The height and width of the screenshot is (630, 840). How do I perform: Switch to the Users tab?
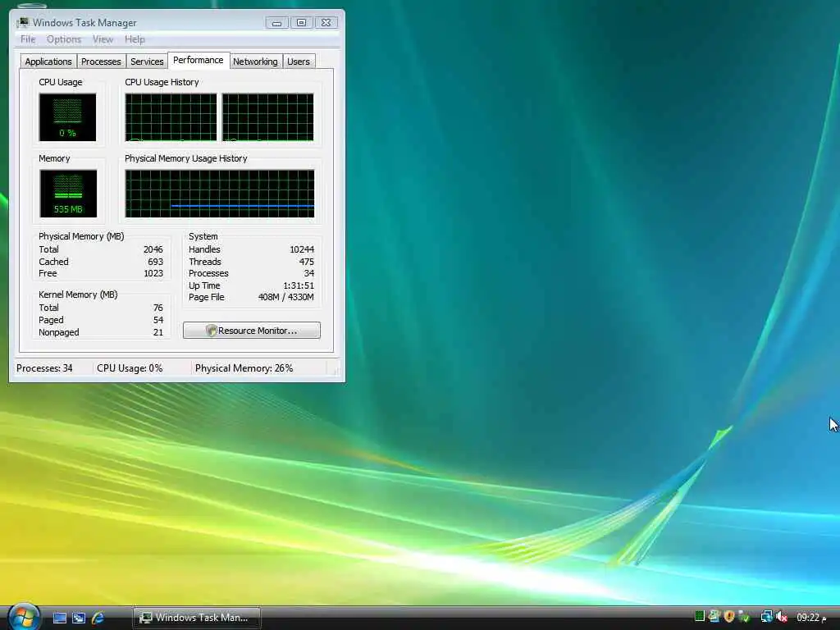(299, 62)
